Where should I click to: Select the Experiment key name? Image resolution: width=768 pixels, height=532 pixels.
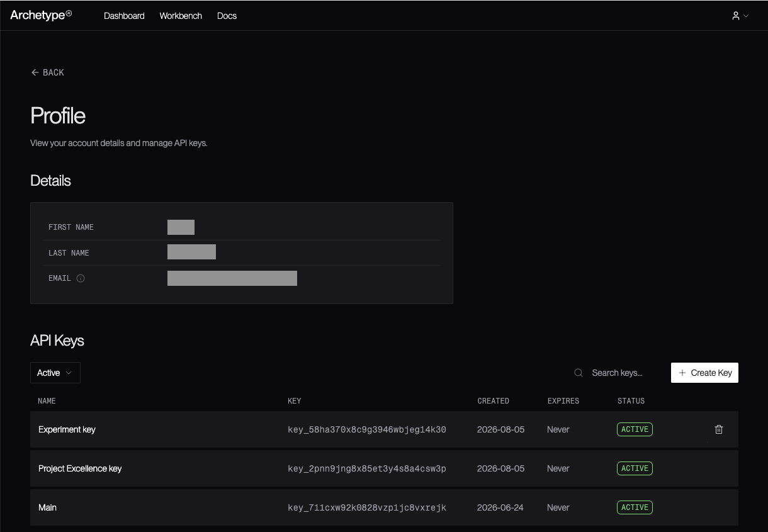pyautogui.click(x=67, y=429)
